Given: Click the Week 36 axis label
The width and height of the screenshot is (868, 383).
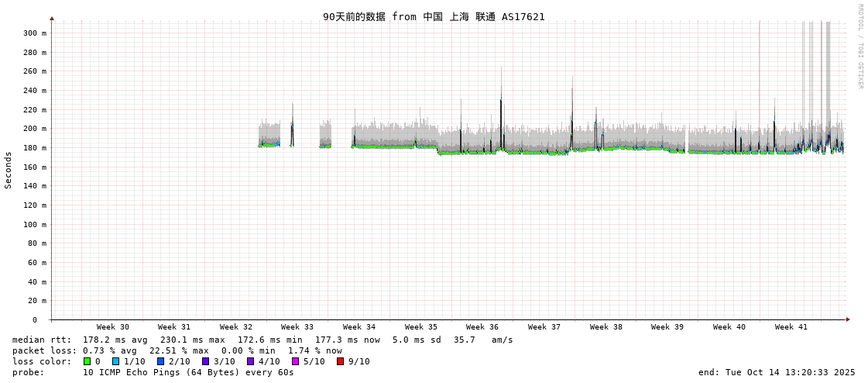Looking at the screenshot, I should [482, 327].
